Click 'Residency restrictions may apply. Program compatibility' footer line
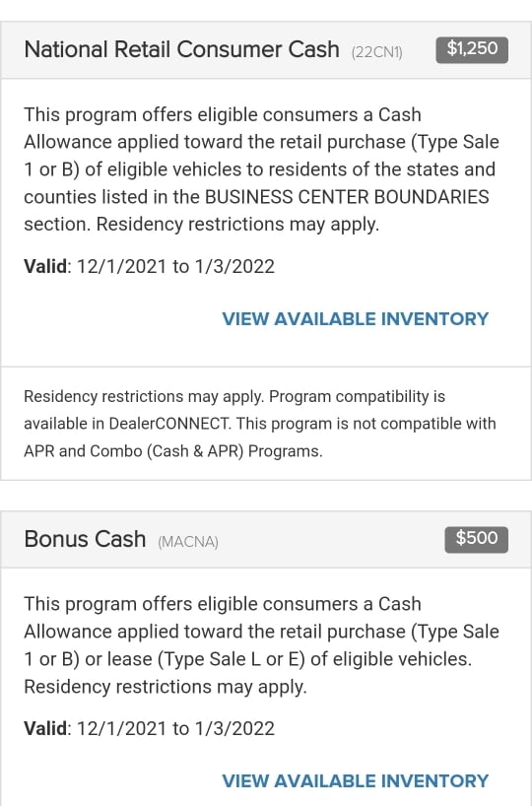The image size is (532, 806). click(x=234, y=396)
